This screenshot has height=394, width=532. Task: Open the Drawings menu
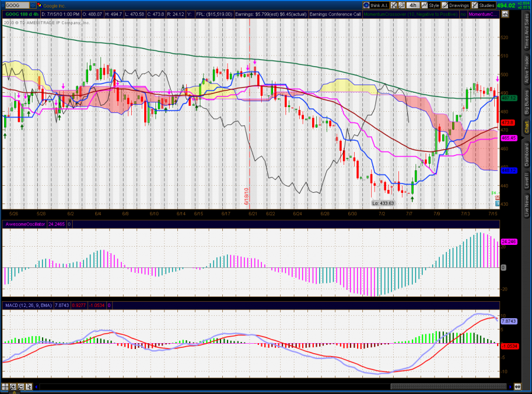coord(456,5)
